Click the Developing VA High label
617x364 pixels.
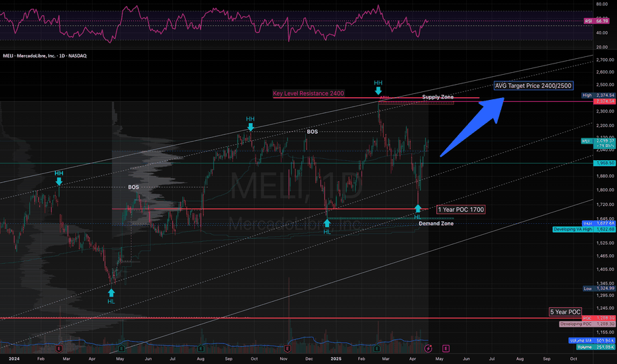click(x=584, y=230)
